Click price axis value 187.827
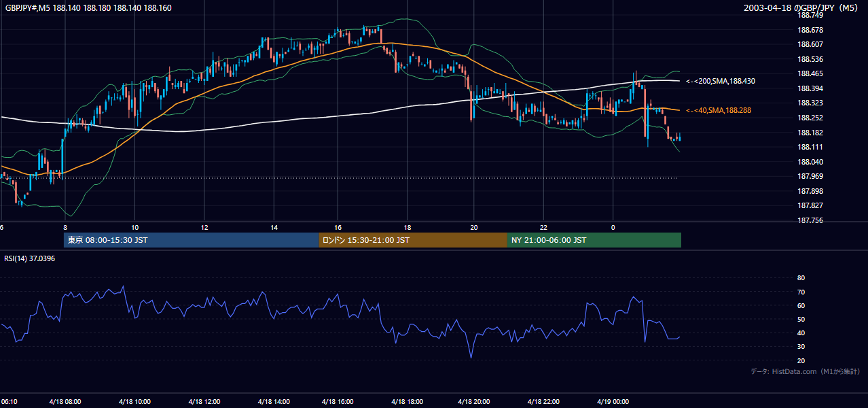Image resolution: width=868 pixels, height=408 pixels. (x=810, y=205)
